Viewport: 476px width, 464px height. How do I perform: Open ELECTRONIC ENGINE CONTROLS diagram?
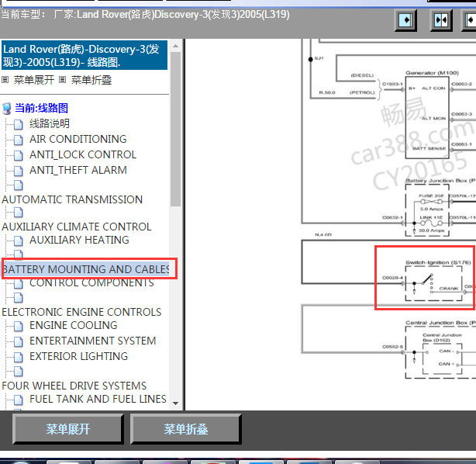coord(81,312)
